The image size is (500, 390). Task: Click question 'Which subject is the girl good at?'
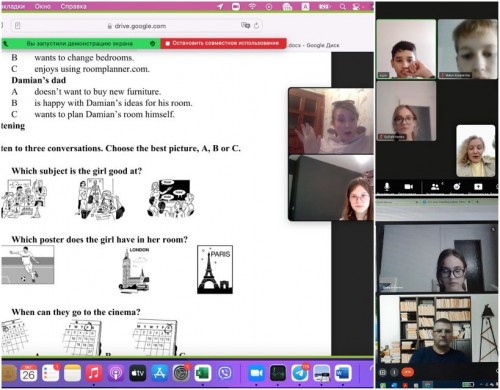77,171
